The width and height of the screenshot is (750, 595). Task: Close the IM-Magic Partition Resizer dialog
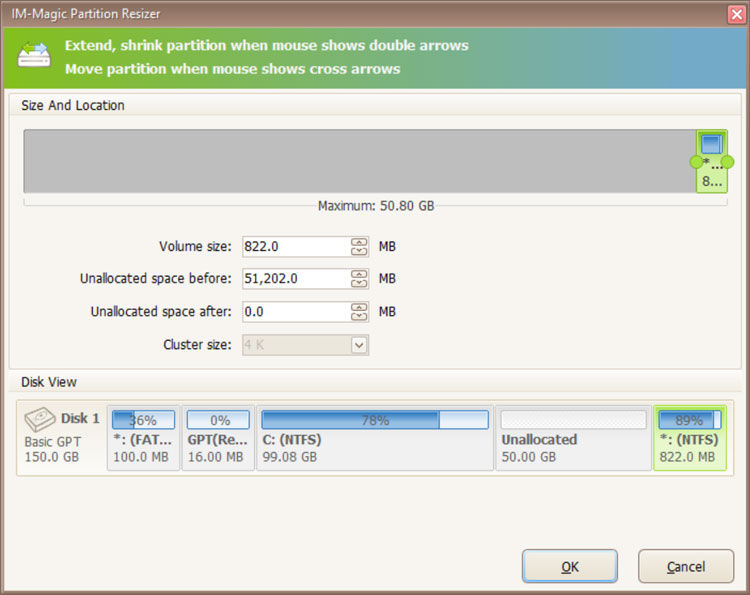tap(737, 14)
